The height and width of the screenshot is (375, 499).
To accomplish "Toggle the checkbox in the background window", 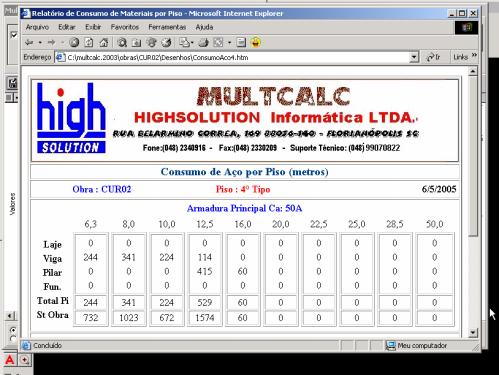I will click(x=14, y=35).
